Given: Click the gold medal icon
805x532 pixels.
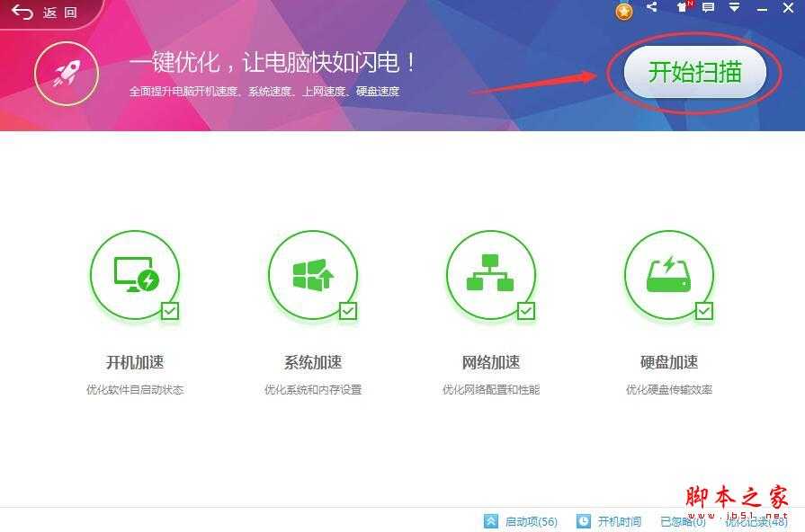Looking at the screenshot, I should coord(624,11).
